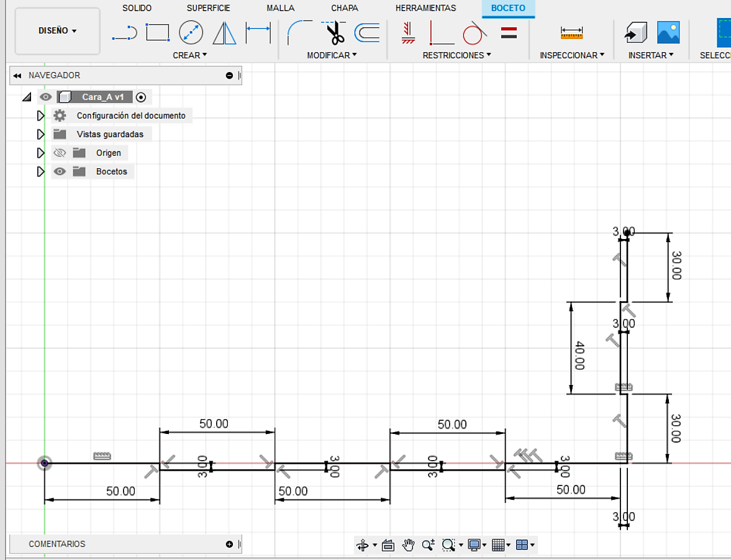Click the Viewports layout icon
This screenshot has height=560, width=731.
point(522,544)
